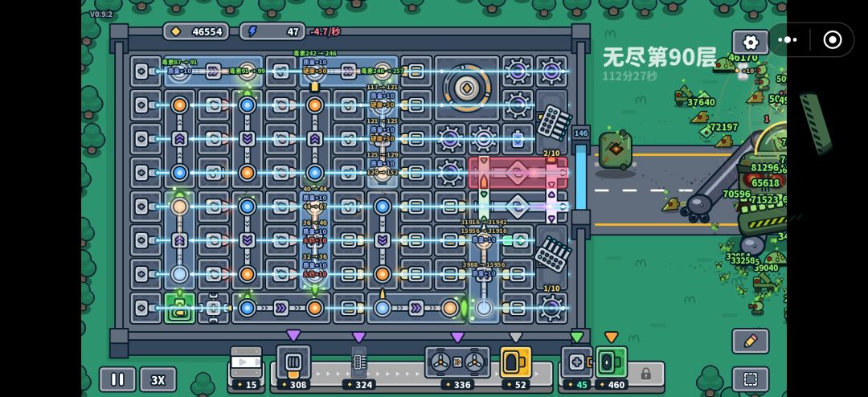868x397 pixels.
Task: Click the energy counter showing 47
Action: point(272,31)
